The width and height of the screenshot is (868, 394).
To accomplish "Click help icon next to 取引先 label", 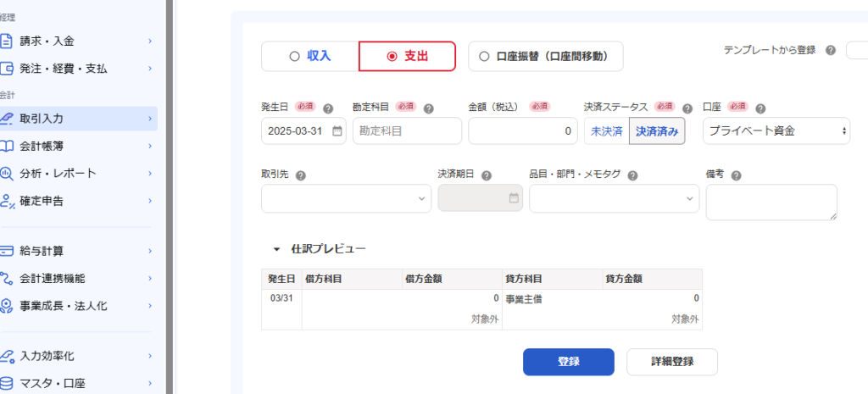I will coord(301,175).
